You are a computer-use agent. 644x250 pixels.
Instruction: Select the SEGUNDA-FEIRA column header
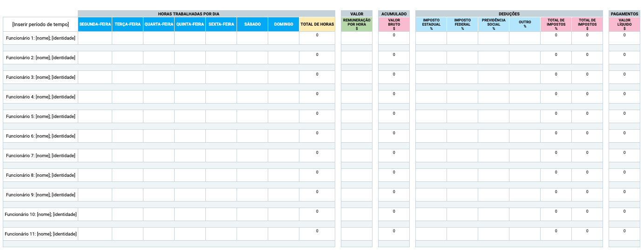tap(95, 24)
